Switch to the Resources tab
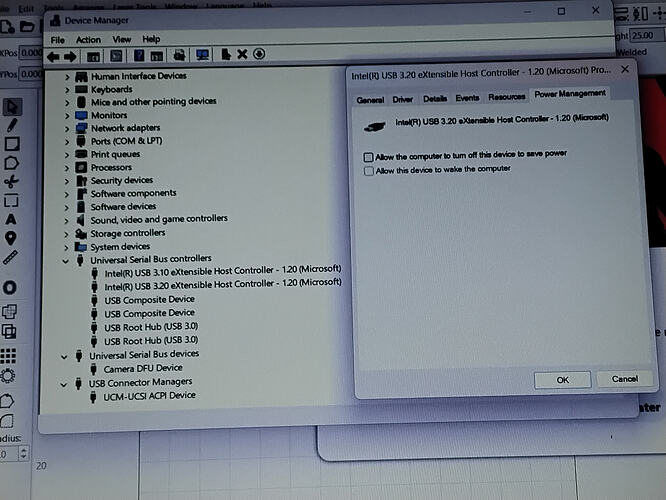 tap(507, 97)
